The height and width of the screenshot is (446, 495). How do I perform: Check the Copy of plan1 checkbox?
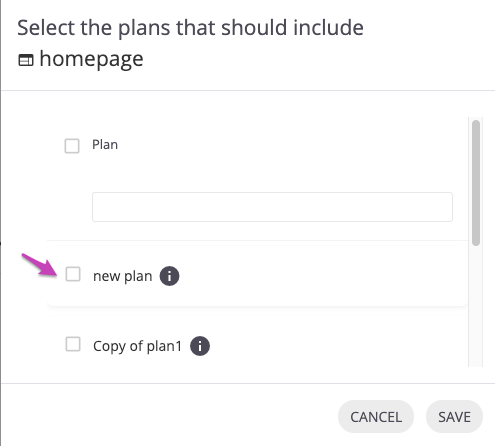pyautogui.click(x=73, y=344)
